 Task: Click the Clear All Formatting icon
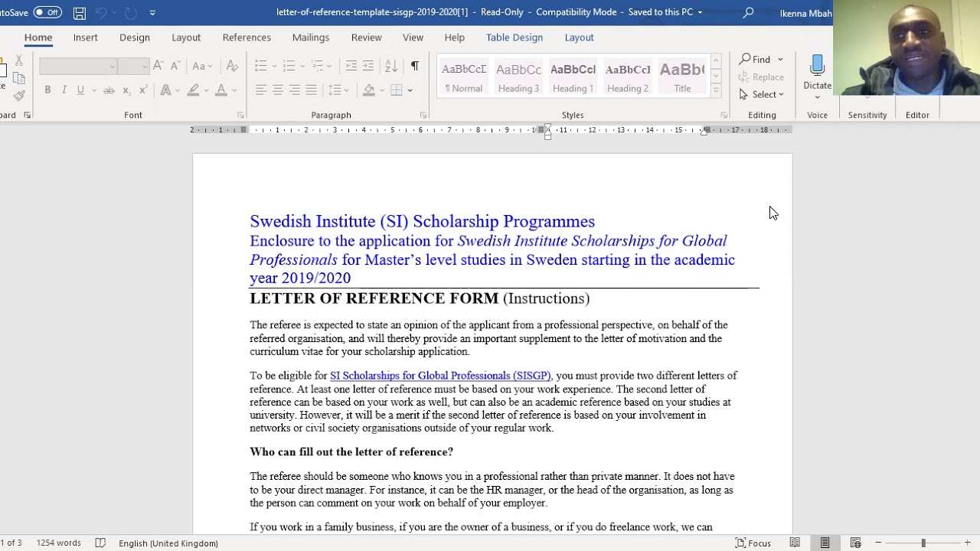[x=232, y=66]
